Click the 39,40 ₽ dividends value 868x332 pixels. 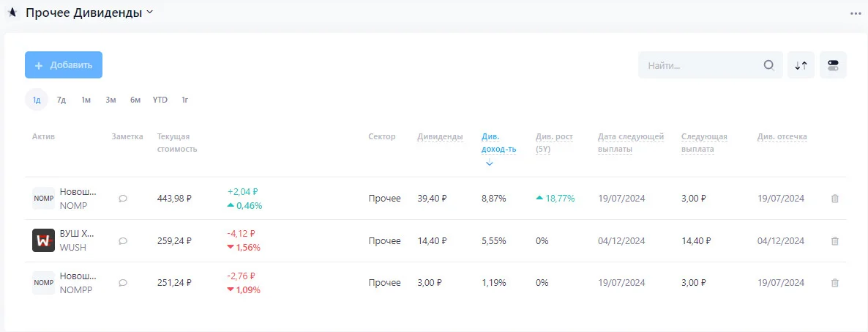point(432,199)
